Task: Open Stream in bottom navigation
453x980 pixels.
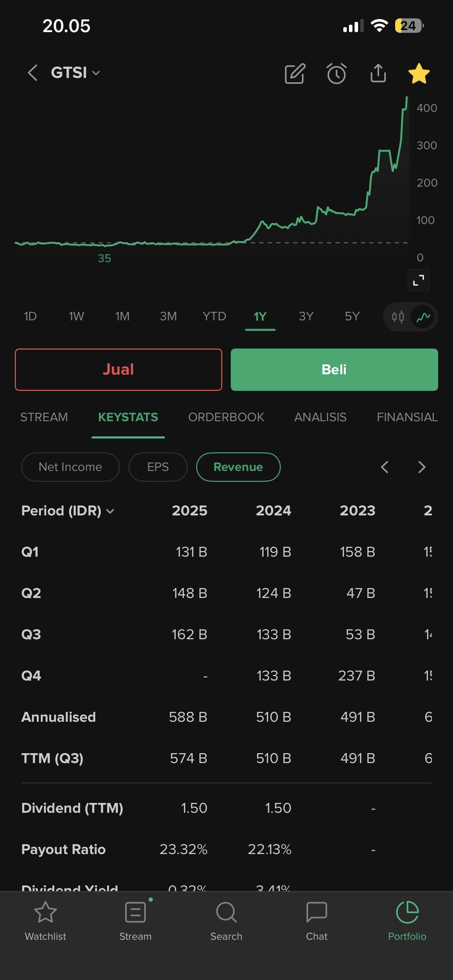Action: [135, 920]
